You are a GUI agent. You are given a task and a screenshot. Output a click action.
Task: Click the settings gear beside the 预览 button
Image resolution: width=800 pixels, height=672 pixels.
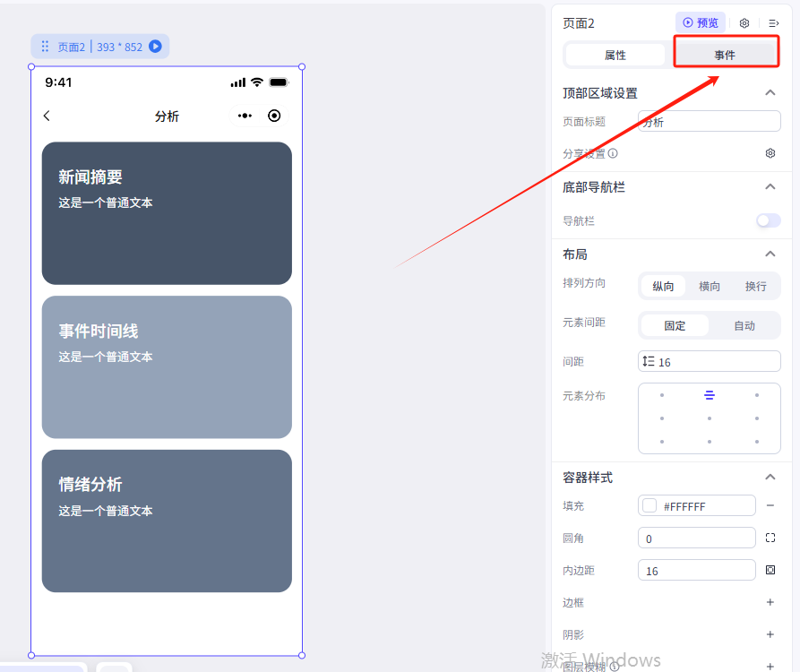coord(744,23)
